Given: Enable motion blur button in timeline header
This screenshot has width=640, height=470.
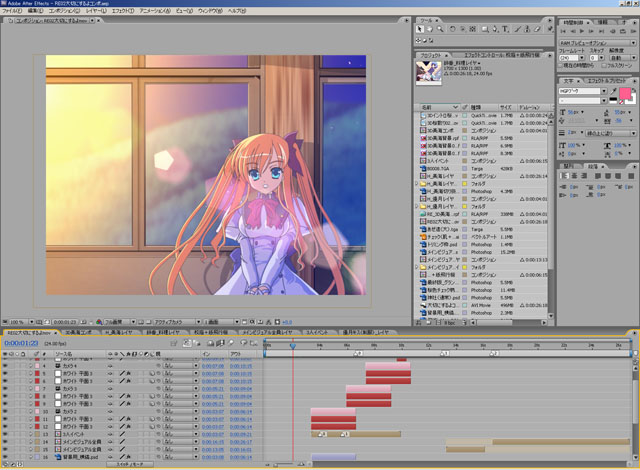Looking at the screenshot, I should (231, 343).
